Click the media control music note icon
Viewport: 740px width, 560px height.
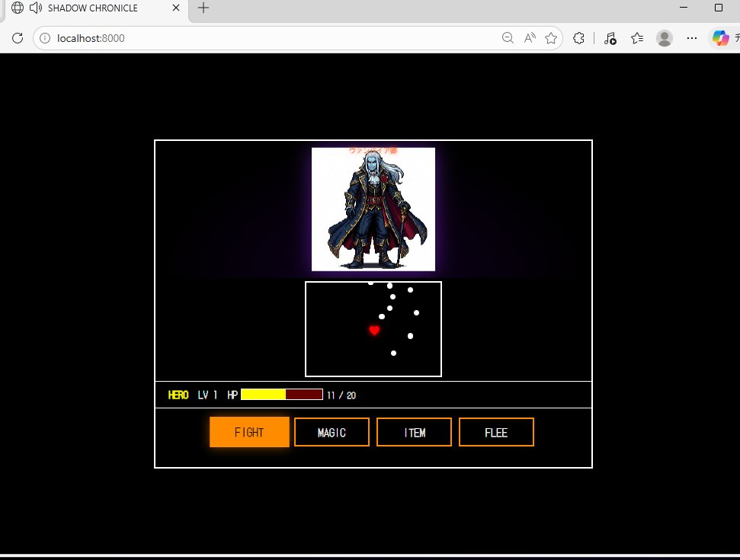point(610,38)
